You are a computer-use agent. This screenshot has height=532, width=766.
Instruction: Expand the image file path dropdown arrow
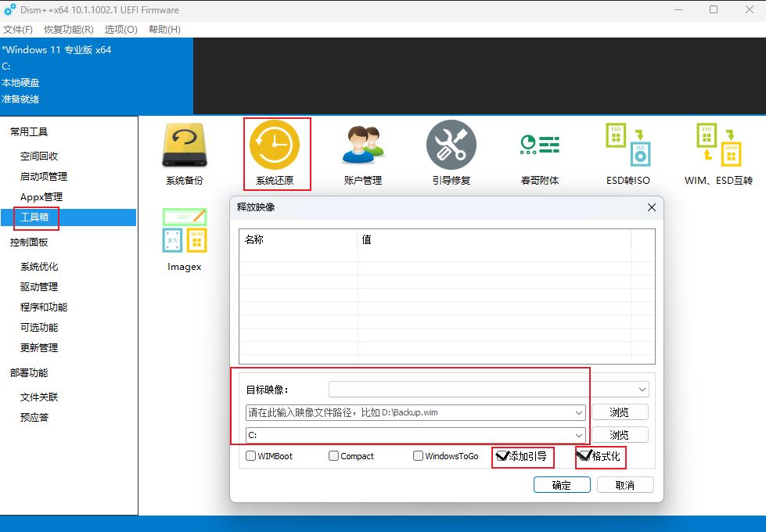579,412
